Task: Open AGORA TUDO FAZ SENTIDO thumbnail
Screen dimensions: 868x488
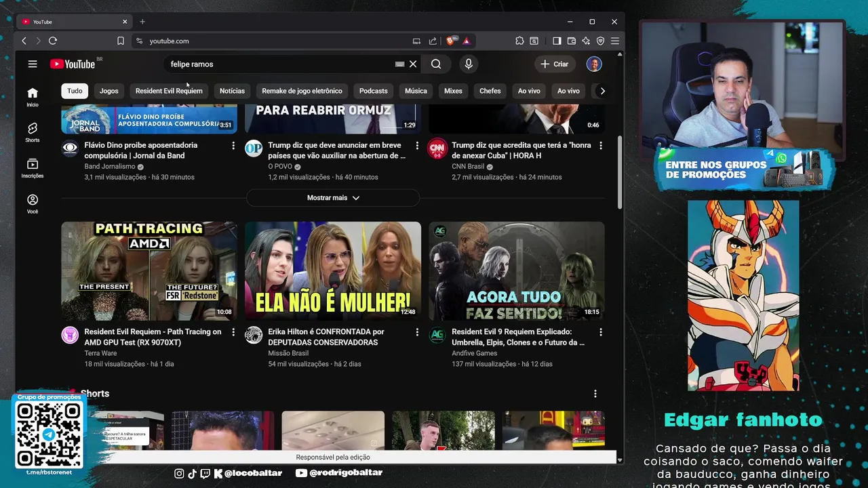Action: click(x=517, y=271)
